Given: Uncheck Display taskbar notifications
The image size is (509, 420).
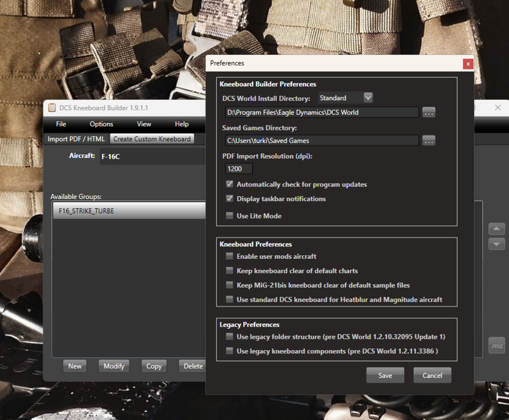Looking at the screenshot, I should point(229,199).
